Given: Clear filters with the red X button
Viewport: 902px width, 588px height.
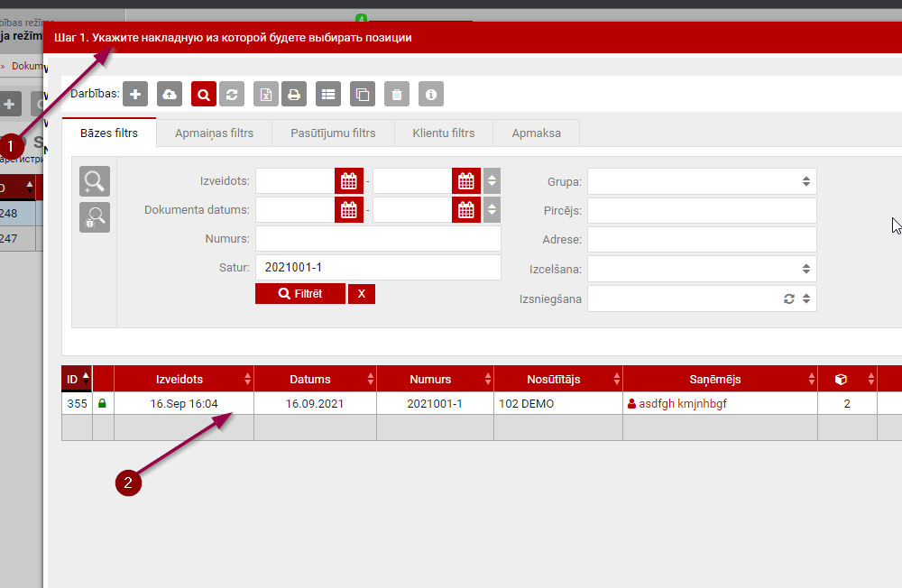Looking at the screenshot, I should pos(362,294).
